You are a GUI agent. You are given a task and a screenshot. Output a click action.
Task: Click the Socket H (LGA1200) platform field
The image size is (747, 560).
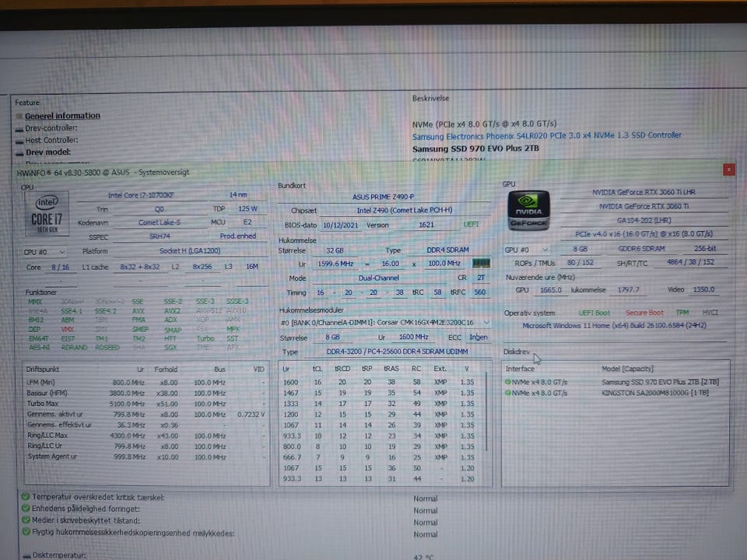tap(190, 251)
